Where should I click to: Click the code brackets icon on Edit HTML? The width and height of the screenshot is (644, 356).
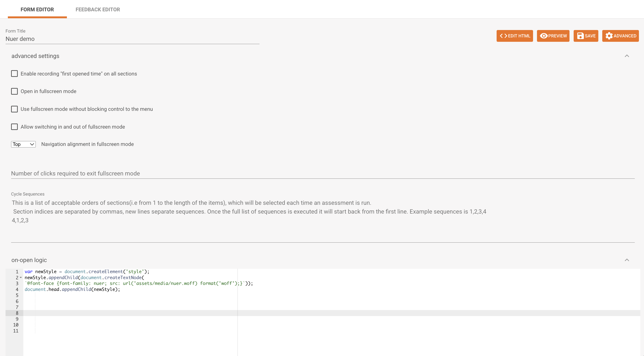[503, 36]
